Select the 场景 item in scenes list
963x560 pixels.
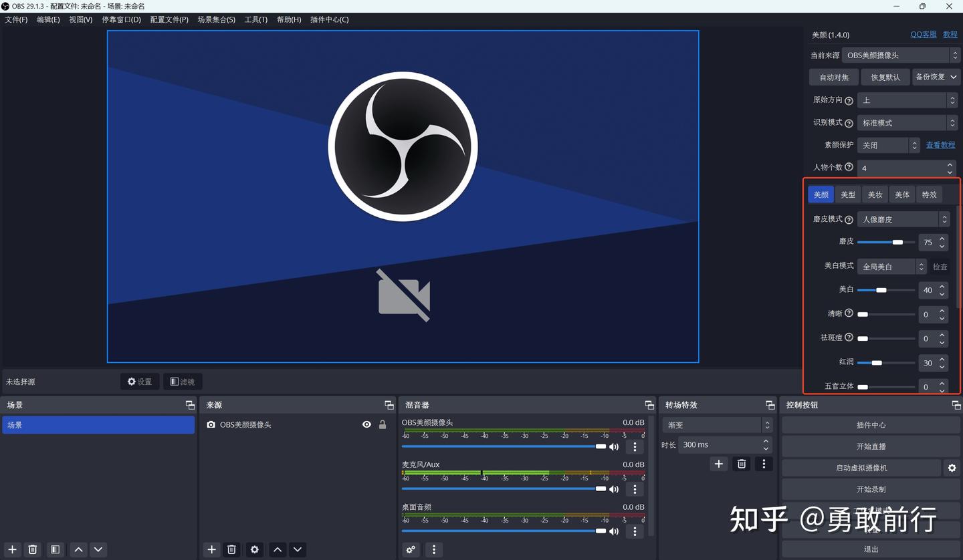click(98, 424)
